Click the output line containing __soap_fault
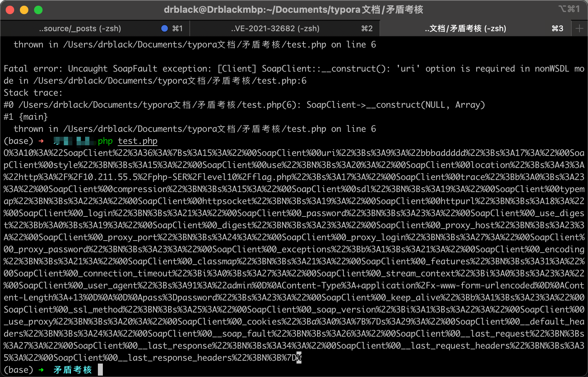 [x=294, y=334]
